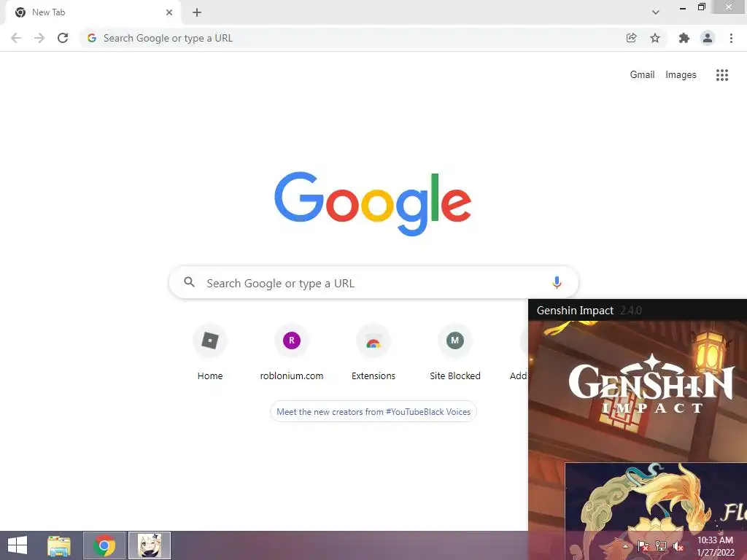Open the Gmail link
This screenshot has height=560, width=747.
pos(642,75)
